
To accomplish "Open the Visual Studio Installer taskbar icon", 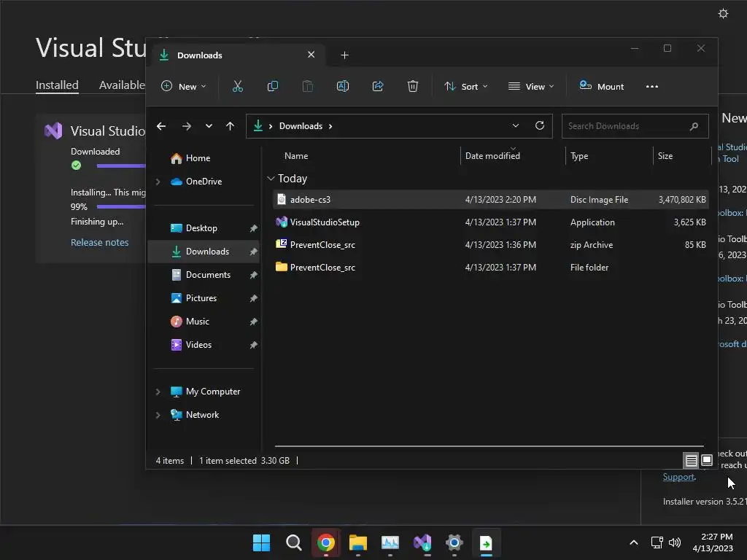I will click(x=422, y=542).
